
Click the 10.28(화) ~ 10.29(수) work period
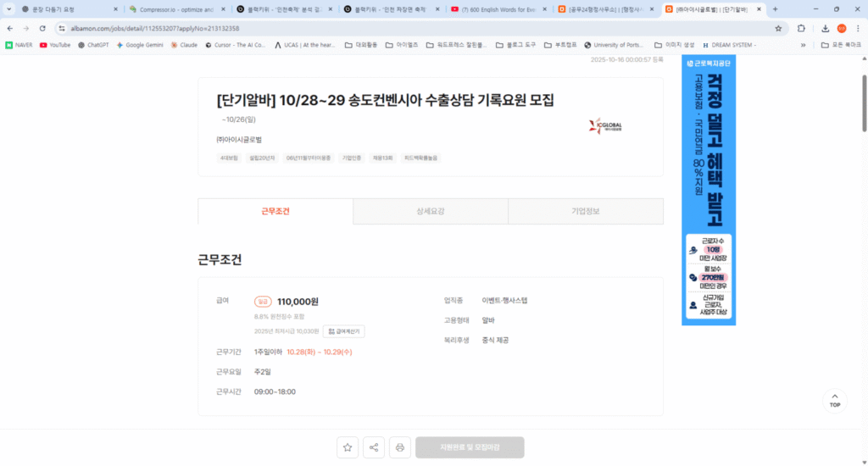320,352
